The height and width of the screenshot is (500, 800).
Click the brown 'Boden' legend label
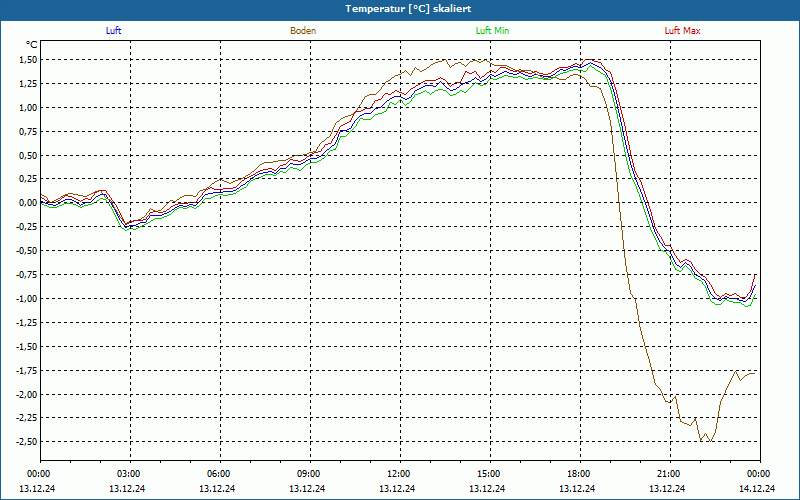(x=303, y=31)
